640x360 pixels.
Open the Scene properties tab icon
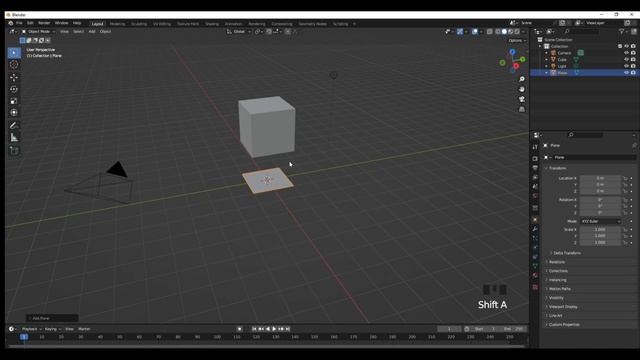[x=535, y=187]
